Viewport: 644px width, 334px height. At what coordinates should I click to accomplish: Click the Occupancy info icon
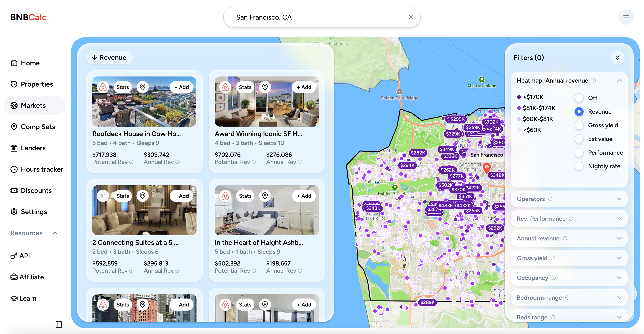tap(553, 278)
